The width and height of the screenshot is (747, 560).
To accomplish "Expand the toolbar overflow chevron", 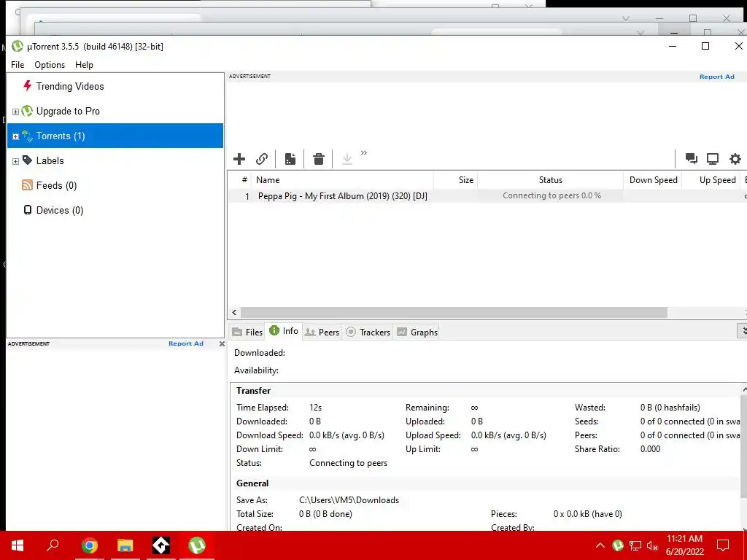I will [x=364, y=153].
